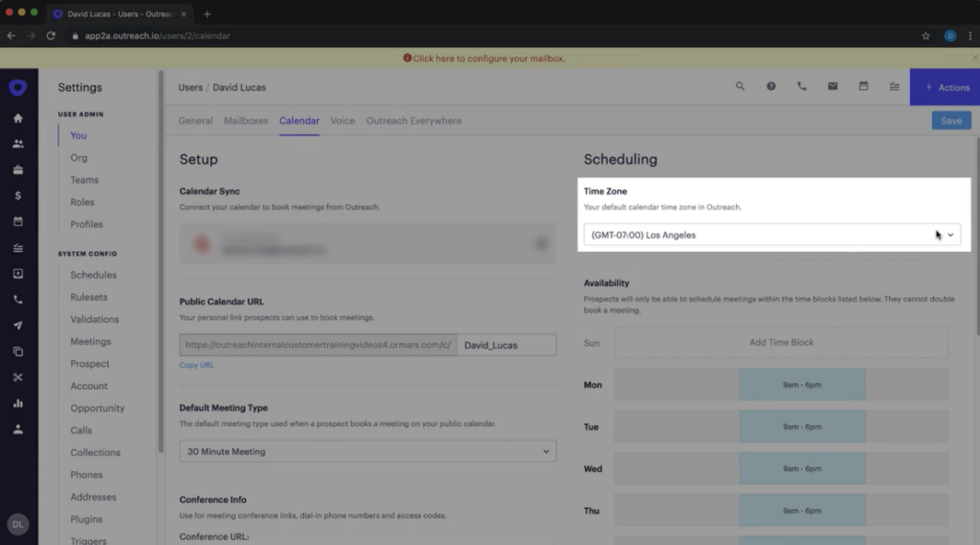Open search magnifier in top toolbar
Viewport: 980px width, 545px height.
(x=740, y=86)
